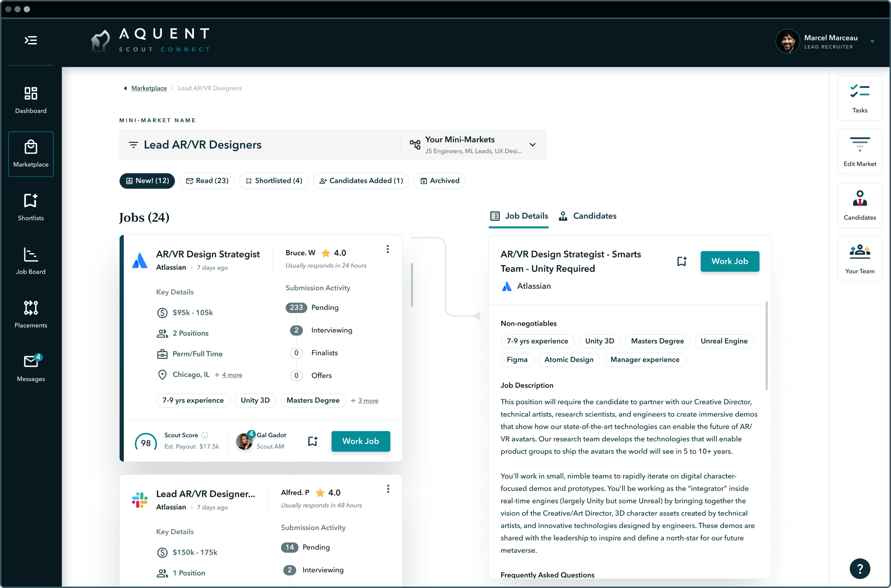Expand the Your Mini-Markets dropdown
Image resolution: width=891 pixels, height=588 pixels.
point(532,145)
